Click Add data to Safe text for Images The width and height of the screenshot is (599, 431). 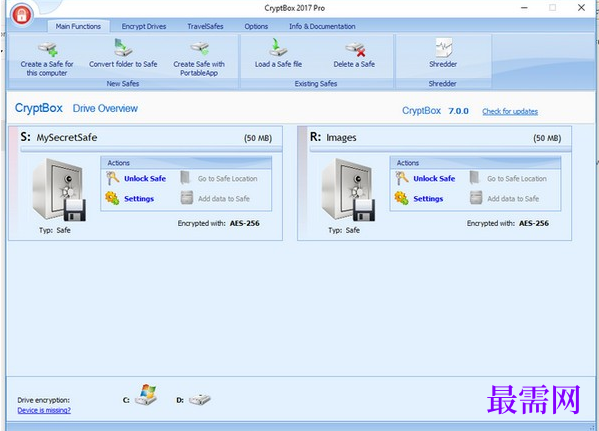pos(513,199)
